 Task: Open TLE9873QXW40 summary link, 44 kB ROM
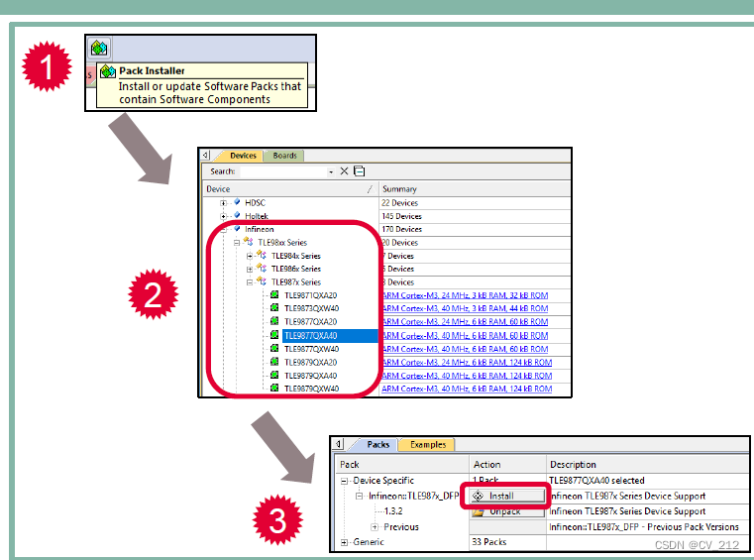465,308
